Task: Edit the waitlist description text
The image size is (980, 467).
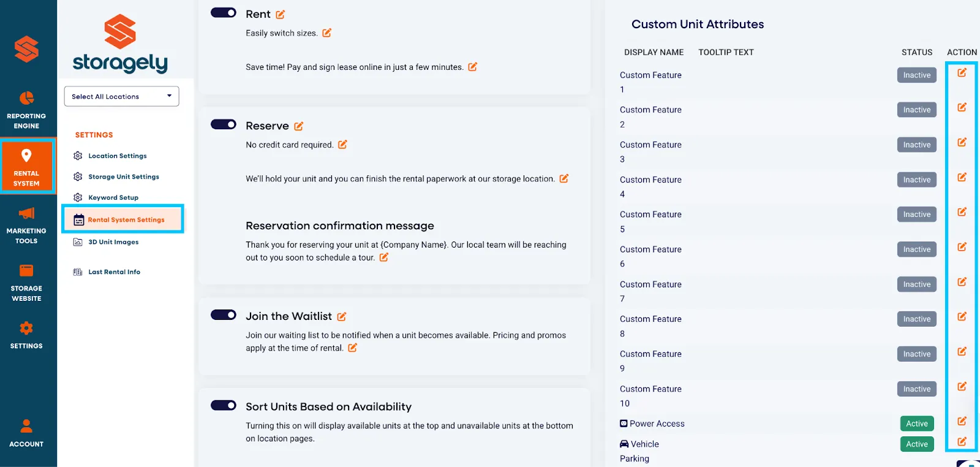Action: pos(353,347)
